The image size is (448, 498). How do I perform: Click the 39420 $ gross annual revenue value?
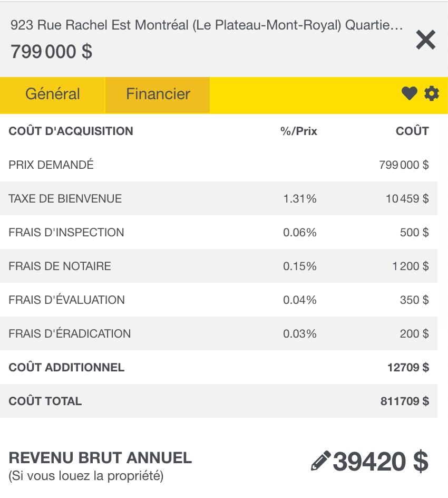click(x=380, y=462)
